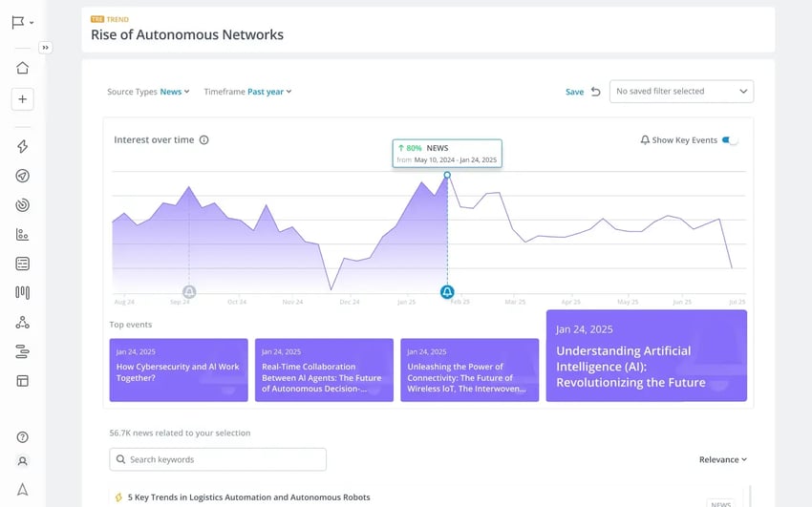Screen dimensions: 812x507
Task: Open the kanban columns sidebar icon
Action: click(22, 293)
